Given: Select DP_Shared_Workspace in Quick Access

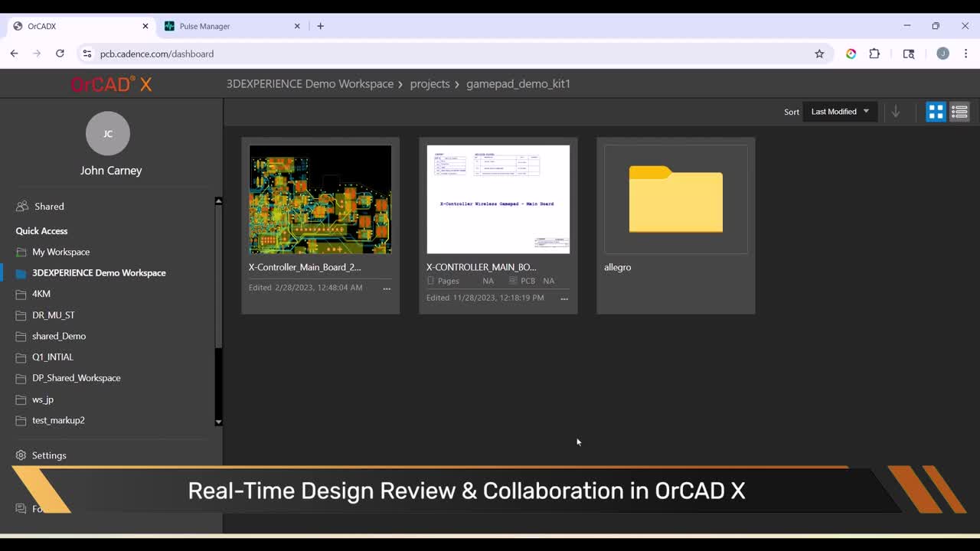Looking at the screenshot, I should point(76,378).
